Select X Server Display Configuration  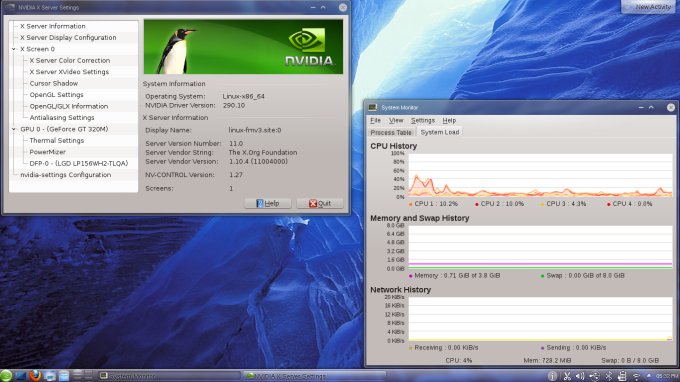coord(68,38)
